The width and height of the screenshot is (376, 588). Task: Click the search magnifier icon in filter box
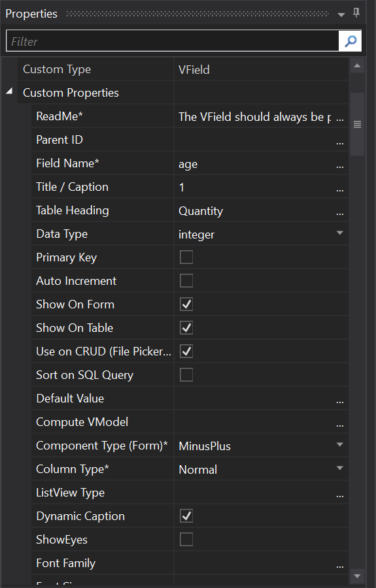(350, 41)
